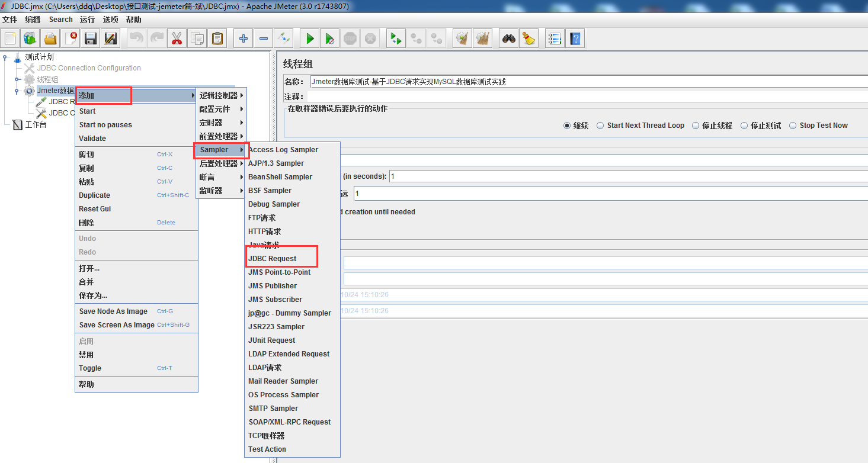Open JMeter help with the question mark icon
The height and width of the screenshot is (463, 868).
coord(575,38)
